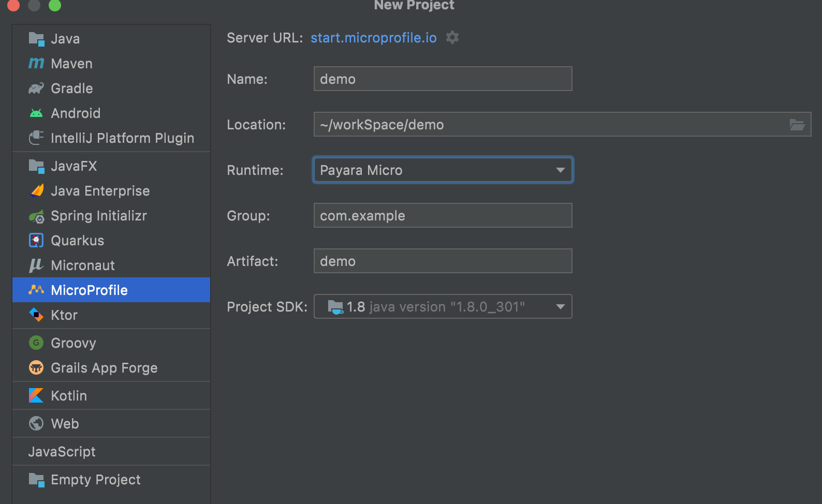The width and height of the screenshot is (822, 504).
Task: Click the green zoom window button
Action: click(55, 5)
